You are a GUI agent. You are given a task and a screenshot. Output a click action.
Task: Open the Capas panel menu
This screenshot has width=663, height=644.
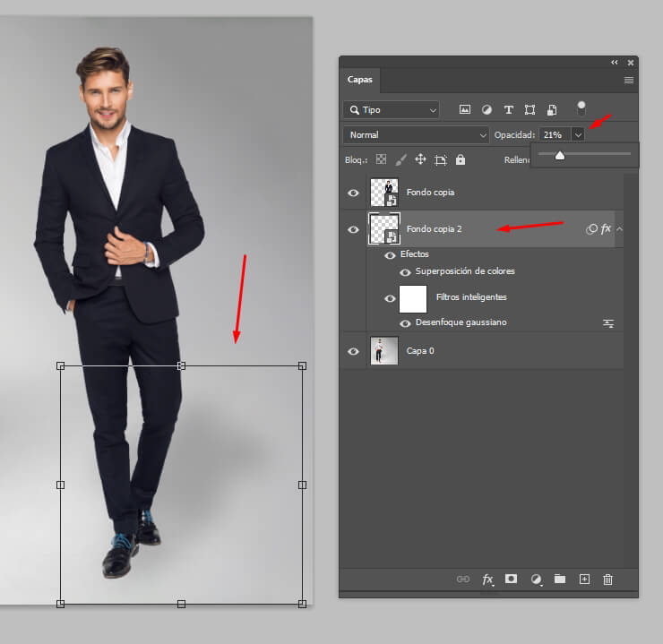[x=629, y=80]
